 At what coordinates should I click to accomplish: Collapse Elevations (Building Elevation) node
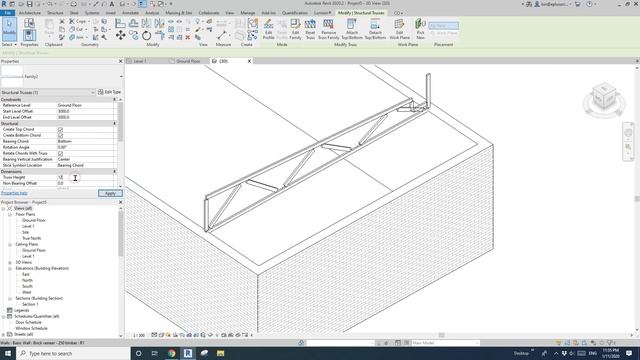click(x=10, y=269)
